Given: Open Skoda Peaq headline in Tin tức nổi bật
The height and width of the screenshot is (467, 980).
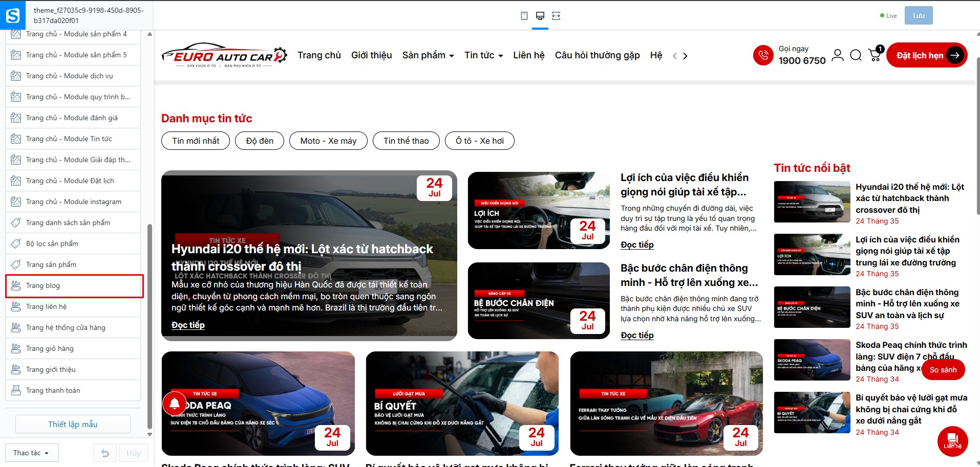Looking at the screenshot, I should click(x=911, y=357).
